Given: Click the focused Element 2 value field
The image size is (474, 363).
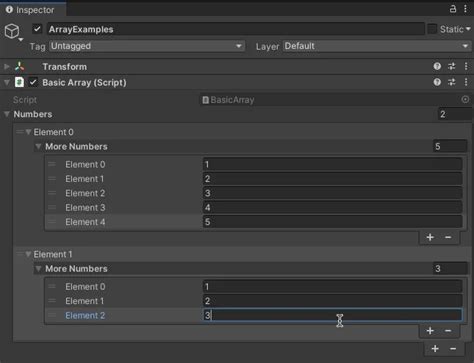Looking at the screenshot, I should pos(332,315).
